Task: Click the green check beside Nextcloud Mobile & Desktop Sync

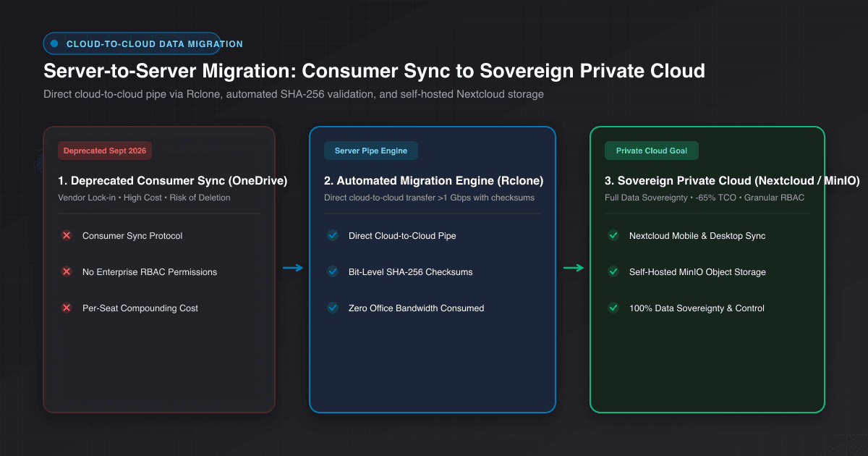Action: pyautogui.click(x=613, y=236)
